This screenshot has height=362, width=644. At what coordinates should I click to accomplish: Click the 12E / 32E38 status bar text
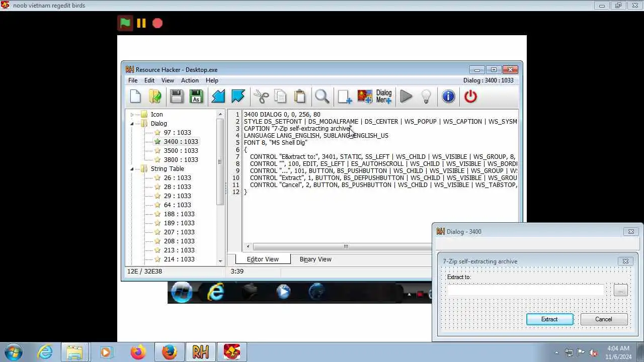click(144, 271)
